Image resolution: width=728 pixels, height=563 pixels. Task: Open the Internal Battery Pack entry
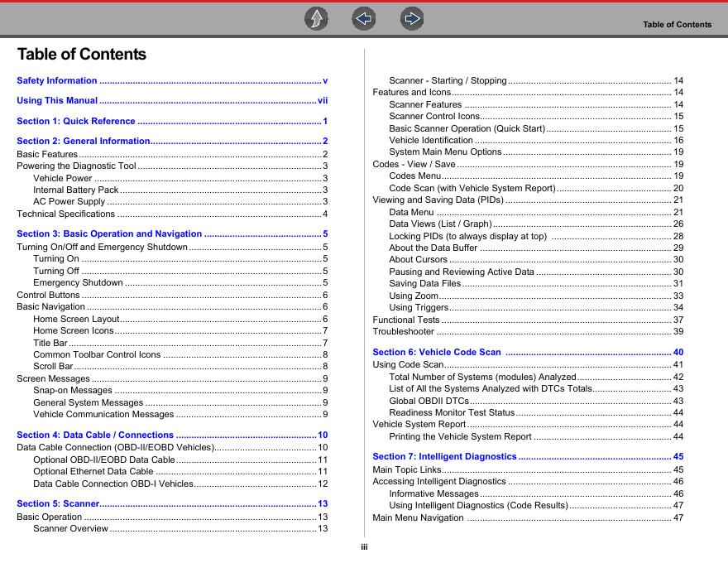76,190
